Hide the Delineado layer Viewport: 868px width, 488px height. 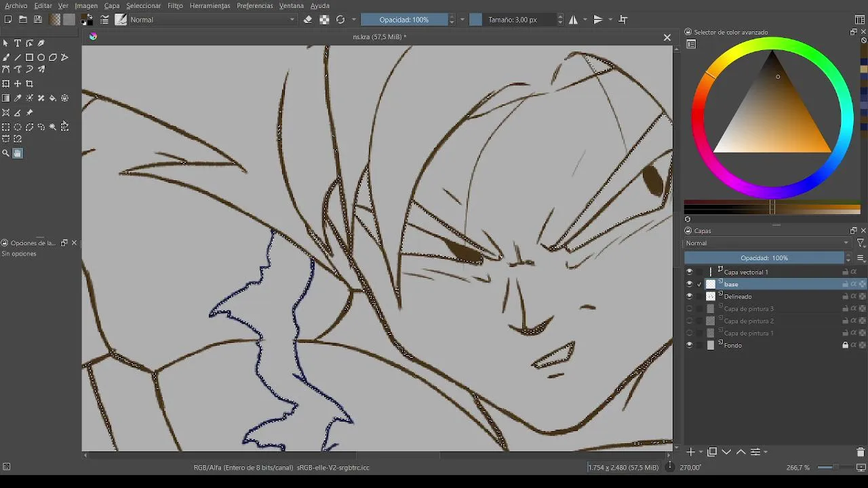(x=690, y=296)
